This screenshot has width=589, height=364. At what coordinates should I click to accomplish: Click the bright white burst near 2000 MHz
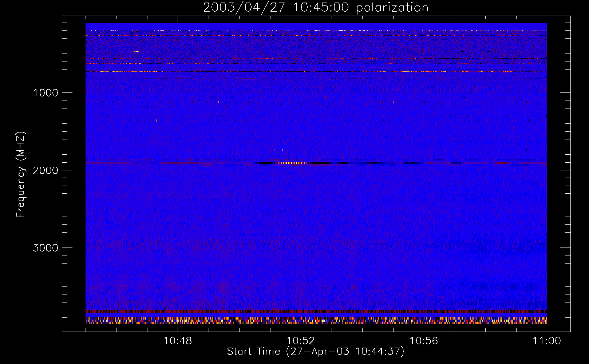coord(291,163)
